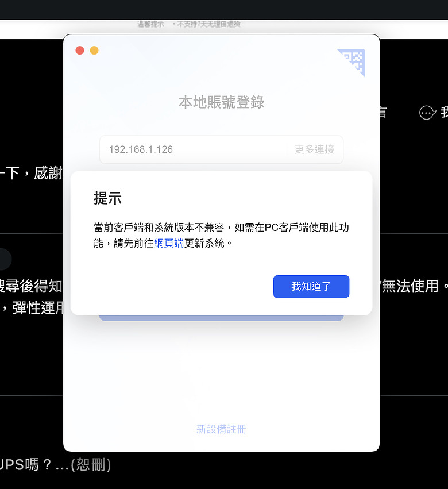Focus the 192.168.1.126 address field
The image size is (448, 489).
click(x=194, y=149)
